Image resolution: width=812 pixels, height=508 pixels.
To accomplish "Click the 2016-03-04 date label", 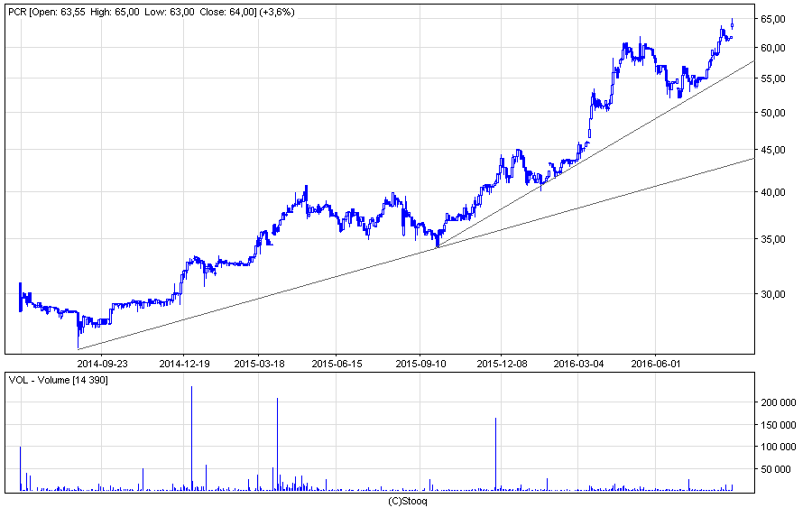I will click(578, 364).
